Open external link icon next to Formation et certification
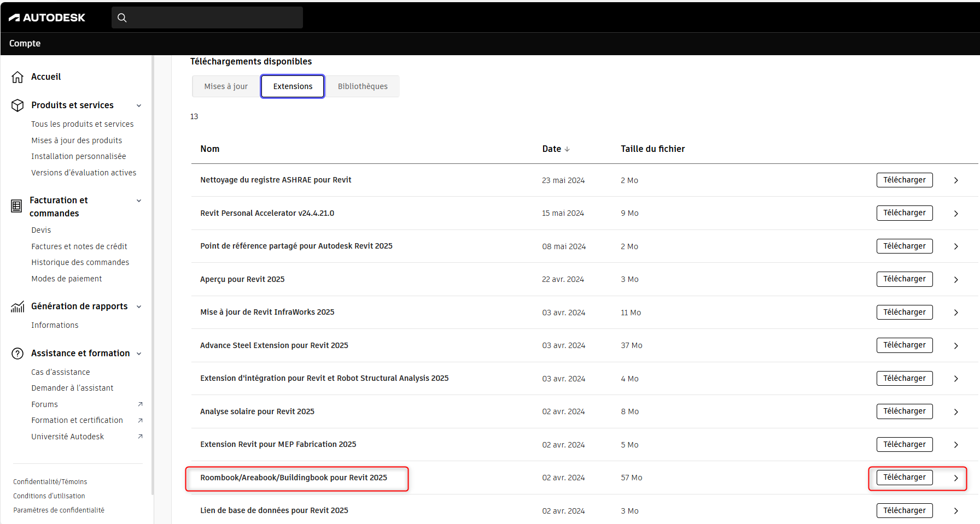 140,420
